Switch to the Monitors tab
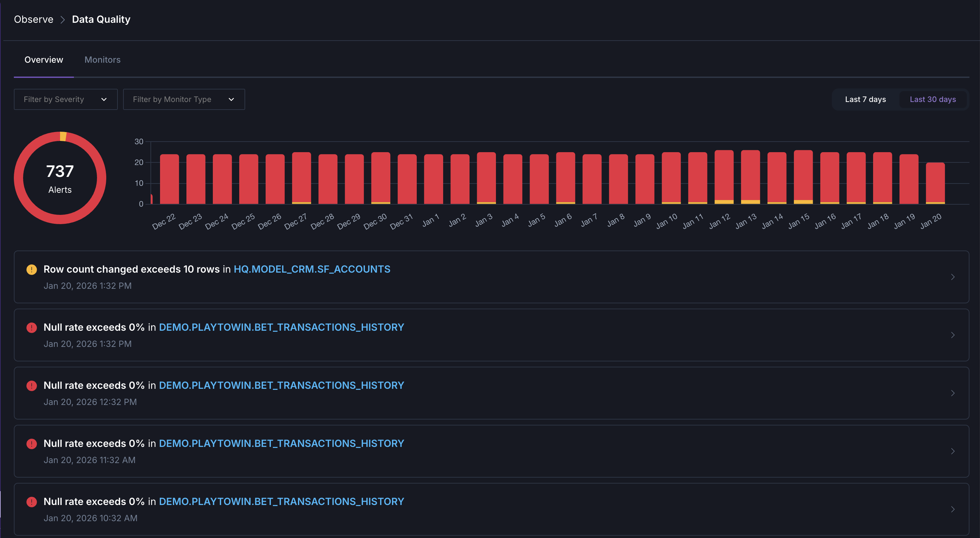Screen dimensions: 980x538 click(x=102, y=59)
